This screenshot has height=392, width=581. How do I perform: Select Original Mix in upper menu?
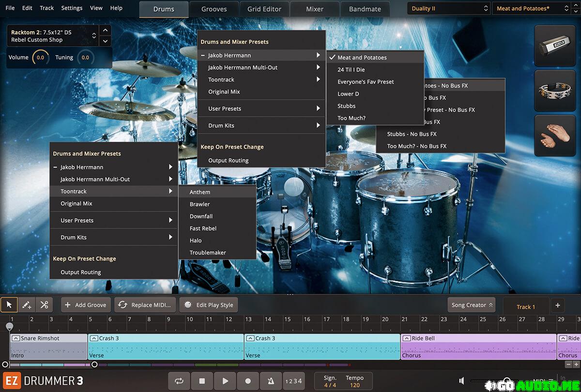(x=261, y=91)
